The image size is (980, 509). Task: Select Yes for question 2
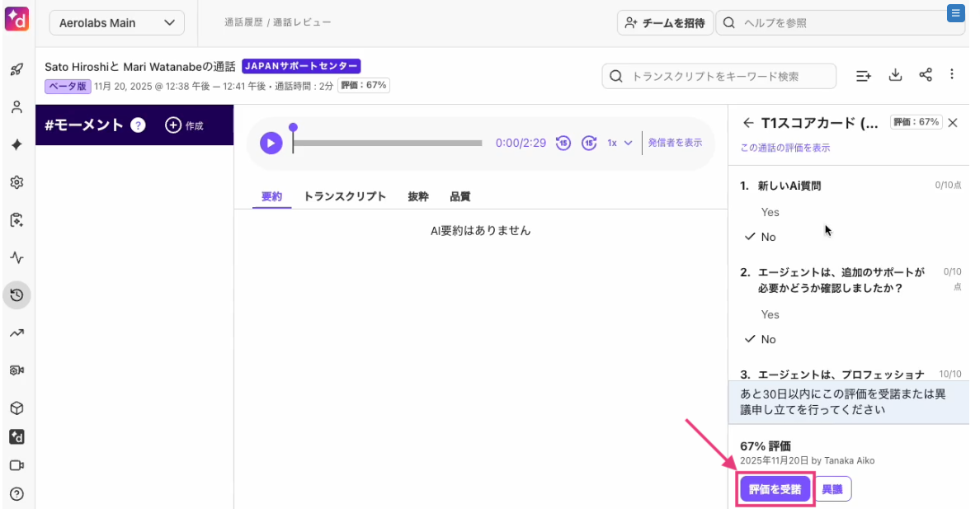[x=770, y=314]
